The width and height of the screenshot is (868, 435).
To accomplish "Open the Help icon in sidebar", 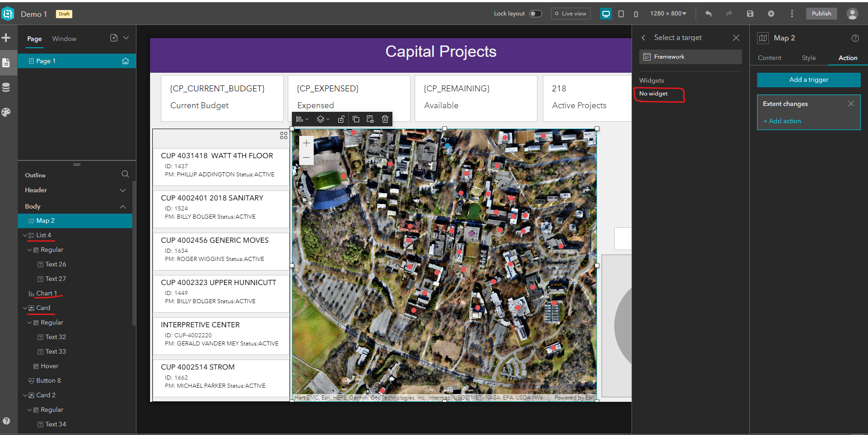I will [x=6, y=421].
